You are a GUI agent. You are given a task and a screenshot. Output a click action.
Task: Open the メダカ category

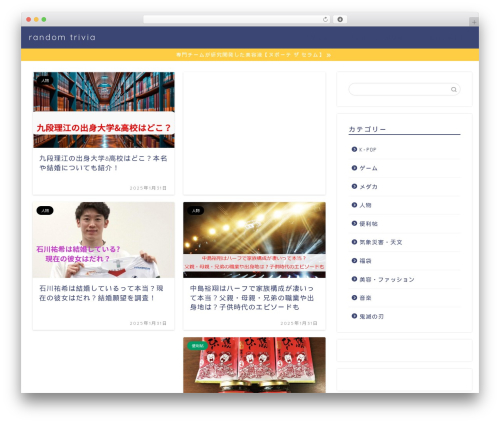click(368, 187)
